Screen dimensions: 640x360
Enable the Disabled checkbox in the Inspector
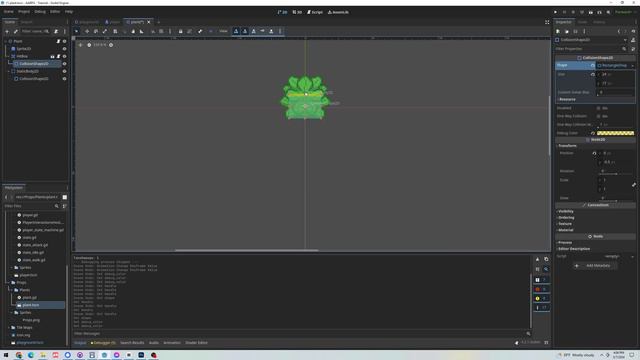click(x=599, y=108)
